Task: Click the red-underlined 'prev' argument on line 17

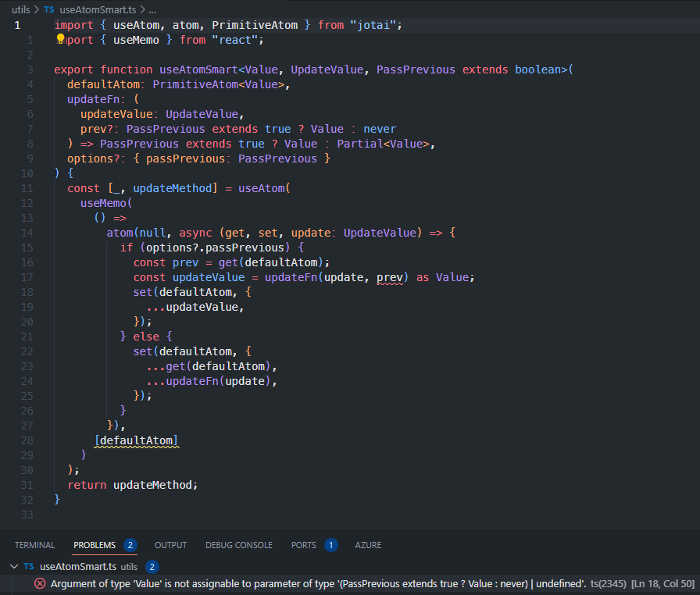Action: 390,277
